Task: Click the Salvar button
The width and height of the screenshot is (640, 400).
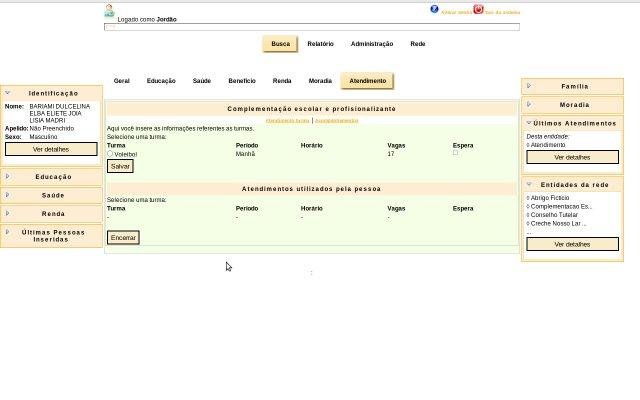Action: point(120,167)
